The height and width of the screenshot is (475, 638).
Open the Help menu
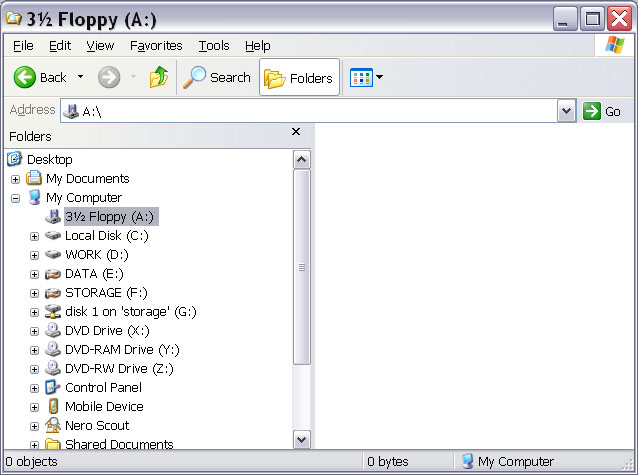(258, 46)
